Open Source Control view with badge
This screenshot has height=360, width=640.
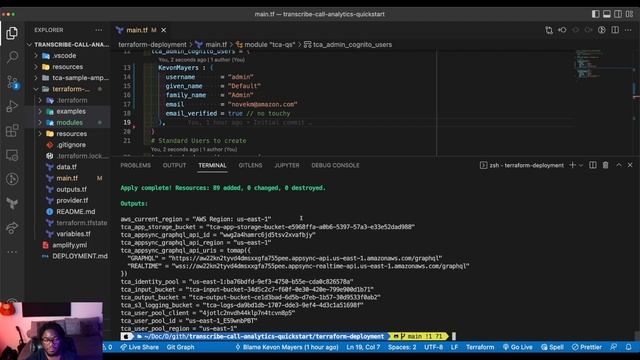coord(12,82)
